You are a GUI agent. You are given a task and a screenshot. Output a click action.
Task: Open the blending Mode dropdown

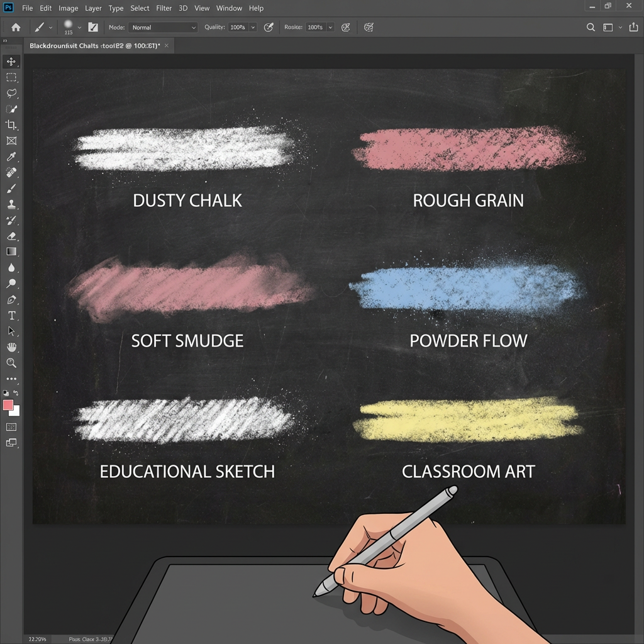click(x=162, y=27)
